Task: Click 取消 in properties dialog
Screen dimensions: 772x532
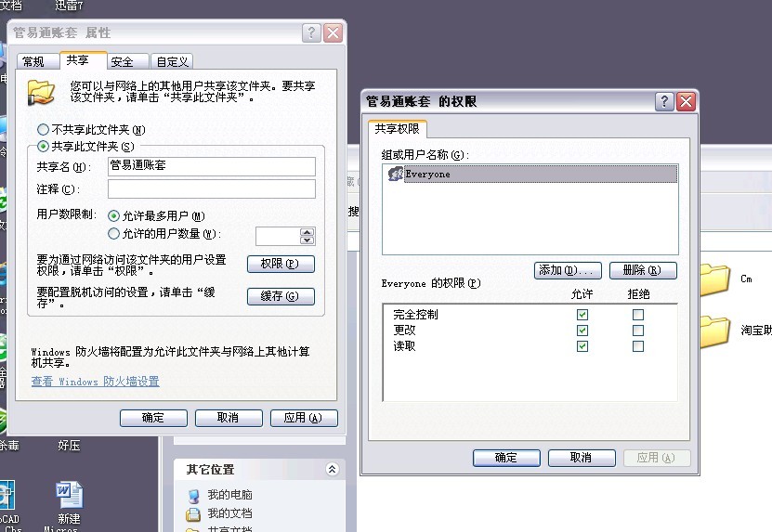Action: coord(229,418)
